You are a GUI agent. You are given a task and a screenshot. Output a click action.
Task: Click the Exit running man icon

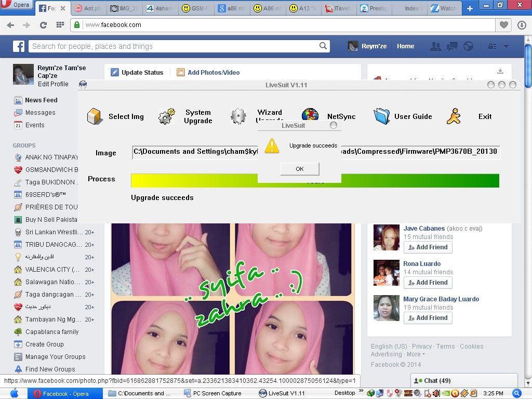(x=454, y=116)
